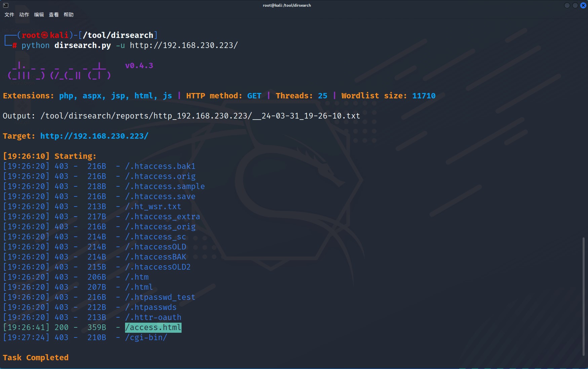Viewport: 588px width, 369px height.
Task: Click the /tool/dirsearch prompt path
Action: pos(118,35)
